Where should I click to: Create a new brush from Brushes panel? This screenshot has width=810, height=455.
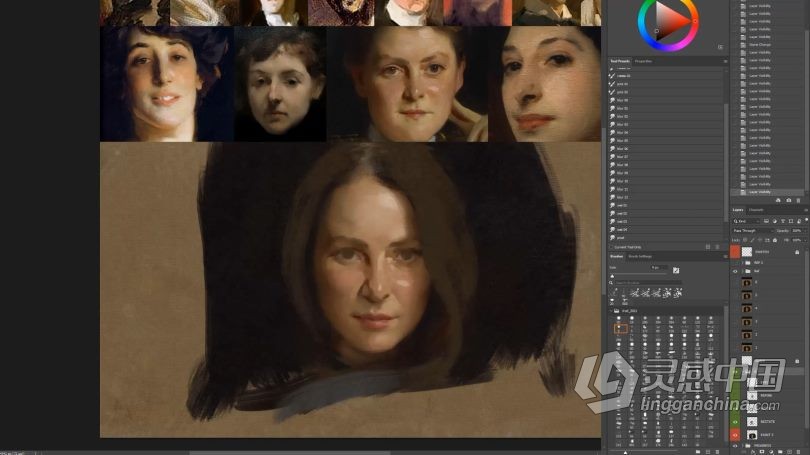(708, 451)
